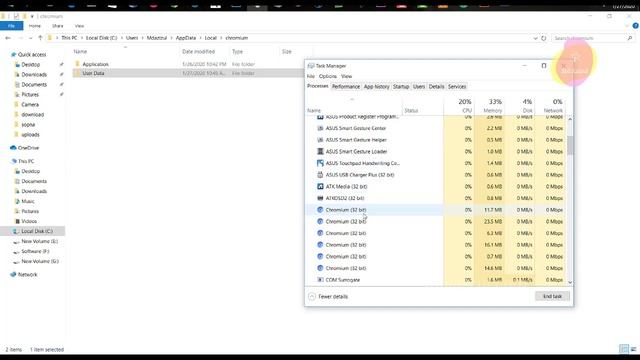Click the ASUS Smart Gesture Helper icon
The image size is (640, 360).
pyautogui.click(x=320, y=140)
